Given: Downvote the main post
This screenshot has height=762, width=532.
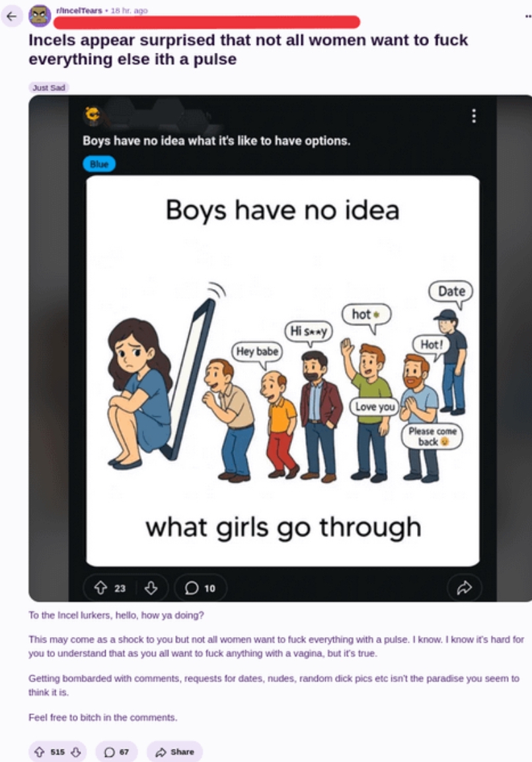Looking at the screenshot, I should tap(76, 752).
